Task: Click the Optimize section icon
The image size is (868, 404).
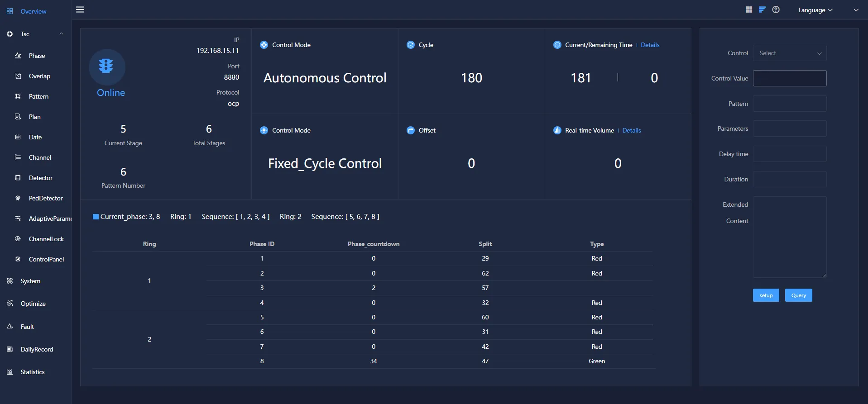Action: coord(10,304)
